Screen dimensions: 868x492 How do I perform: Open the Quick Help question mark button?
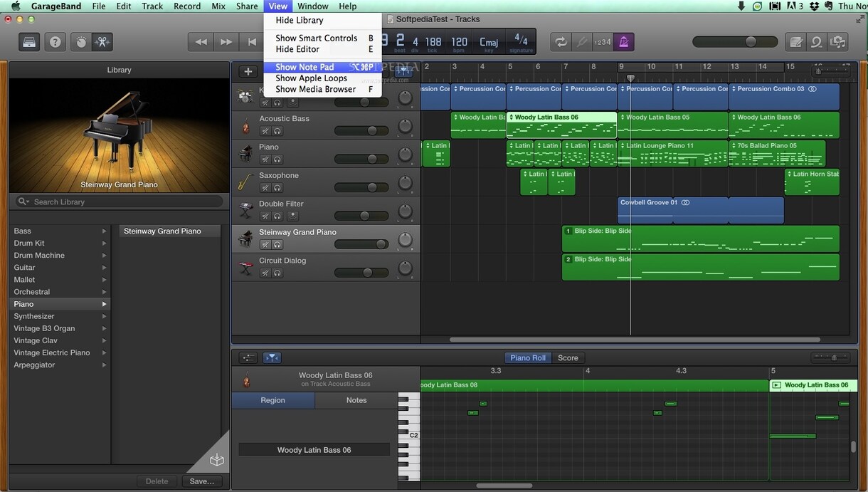55,41
